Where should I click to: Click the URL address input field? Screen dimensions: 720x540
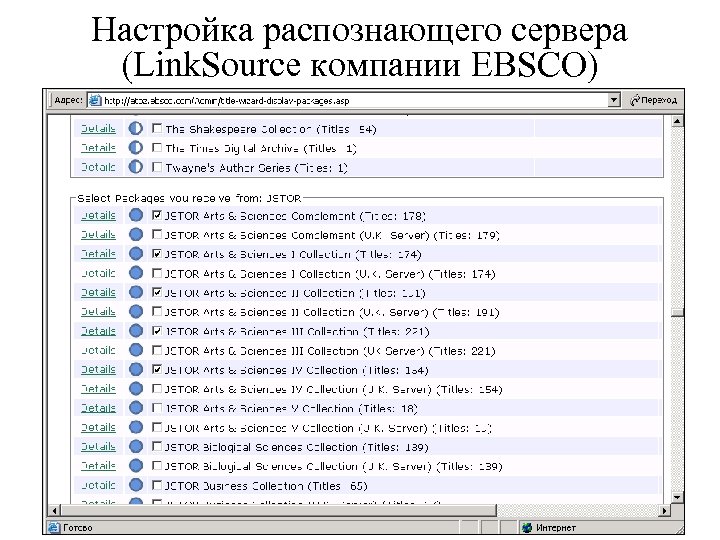354,101
